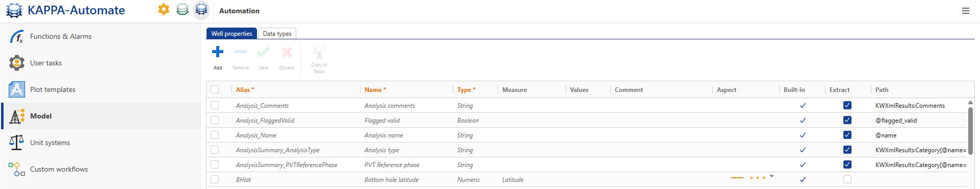980x189 pixels.
Task: Open the Model section
Action: pos(101,116)
